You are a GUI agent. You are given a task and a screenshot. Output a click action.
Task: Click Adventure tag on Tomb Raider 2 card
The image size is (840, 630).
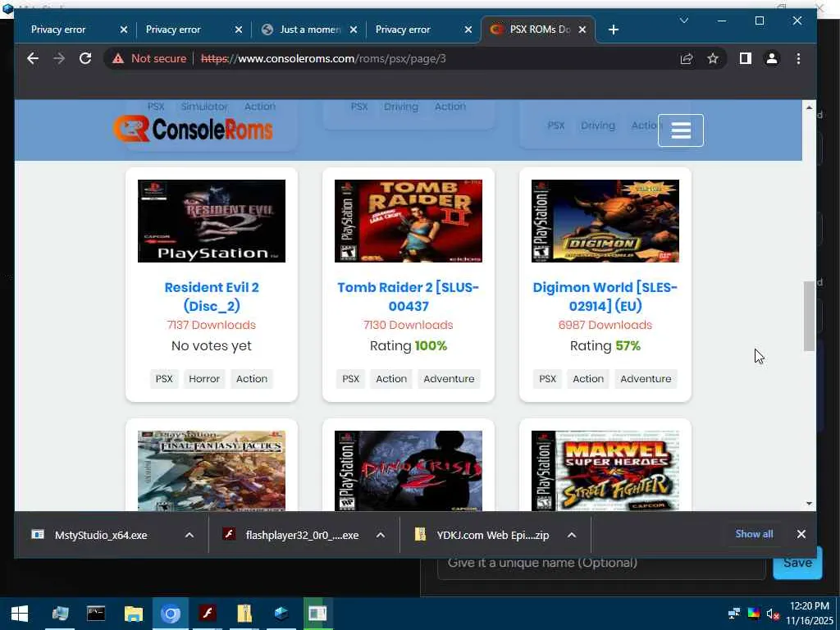click(449, 379)
